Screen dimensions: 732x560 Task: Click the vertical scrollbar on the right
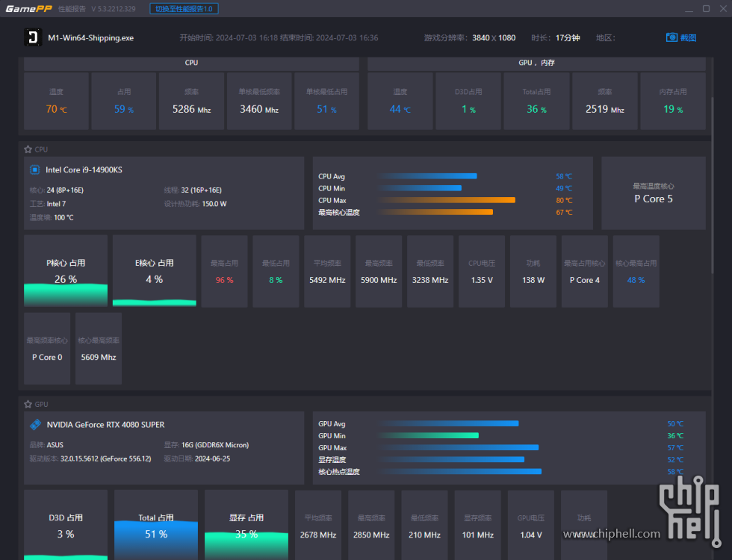click(713, 187)
